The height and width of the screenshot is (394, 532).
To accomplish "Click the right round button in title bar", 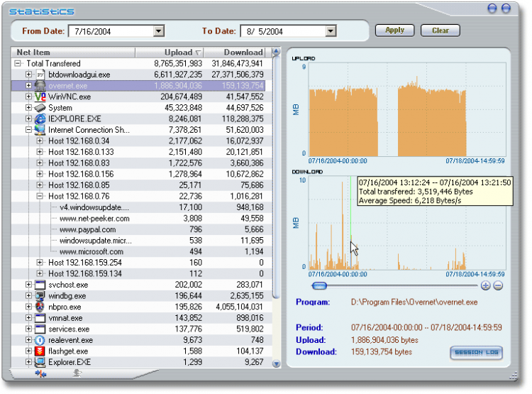I will (506, 8).
